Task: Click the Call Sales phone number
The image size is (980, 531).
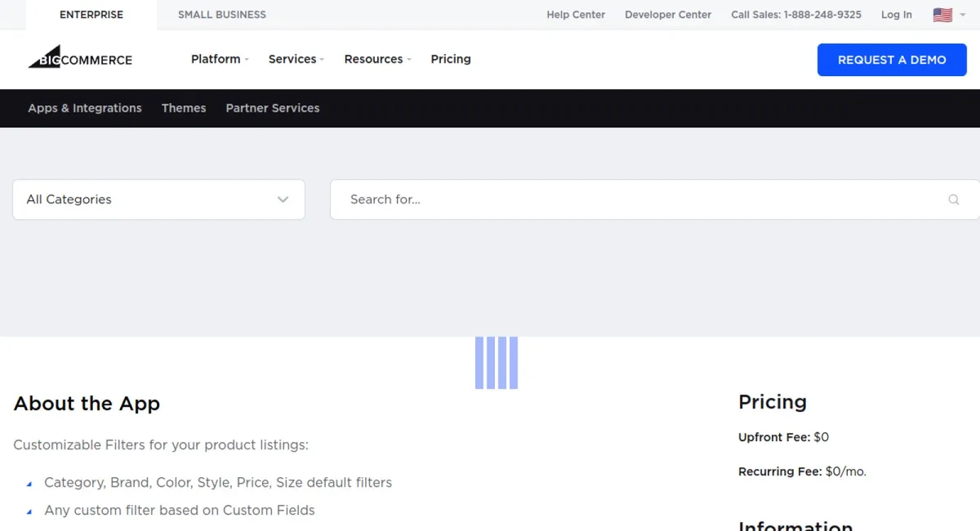Action: [796, 15]
